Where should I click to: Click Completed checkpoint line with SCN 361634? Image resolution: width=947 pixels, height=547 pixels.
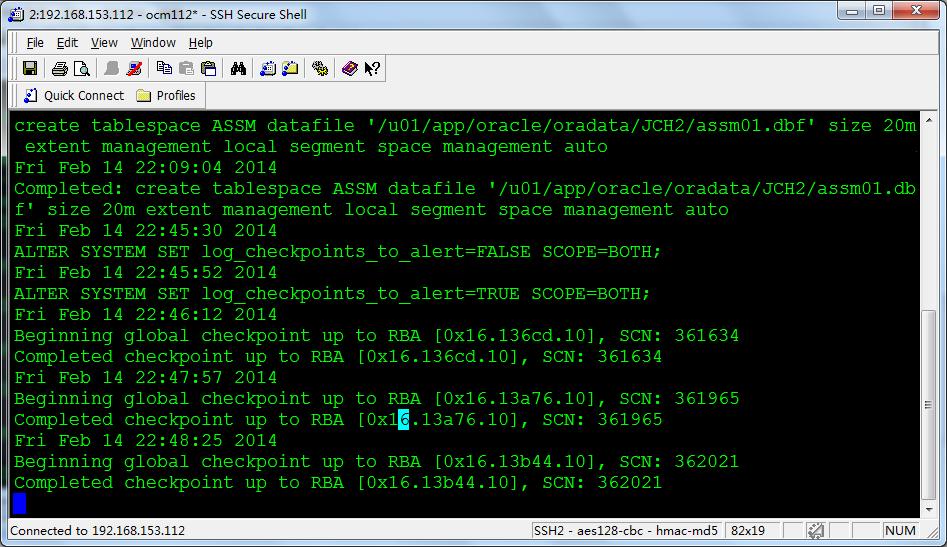coord(338,357)
